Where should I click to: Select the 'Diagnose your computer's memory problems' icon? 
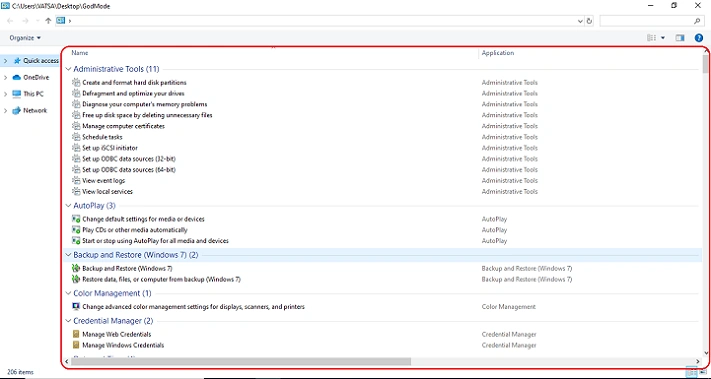tap(76, 104)
